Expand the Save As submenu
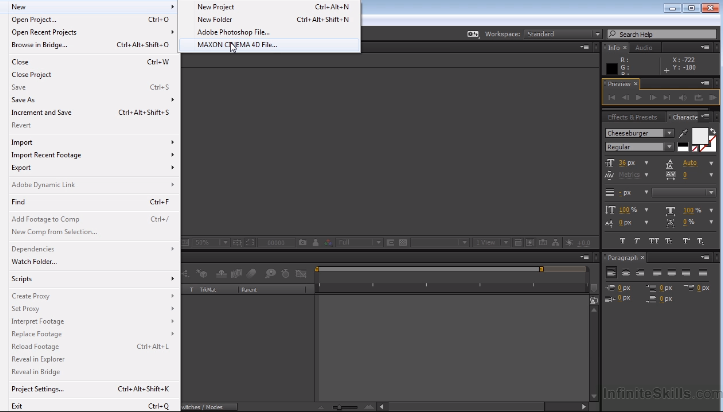 pos(92,100)
